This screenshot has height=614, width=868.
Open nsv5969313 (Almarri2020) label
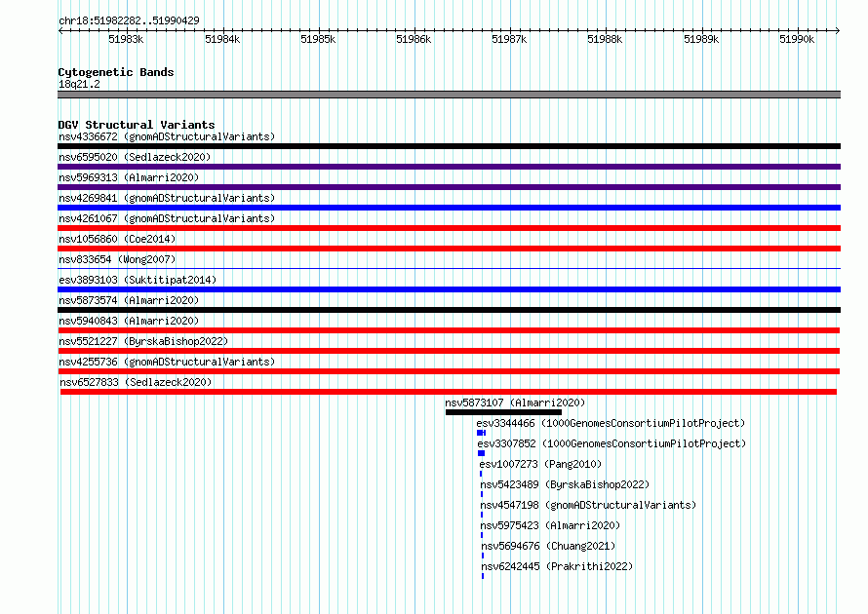pos(129,177)
